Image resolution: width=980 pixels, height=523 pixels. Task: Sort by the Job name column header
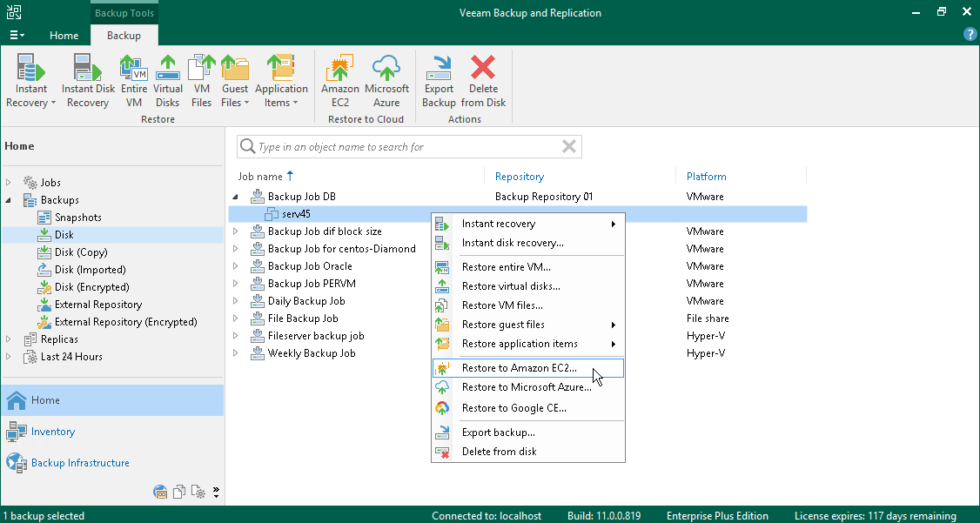pos(259,177)
